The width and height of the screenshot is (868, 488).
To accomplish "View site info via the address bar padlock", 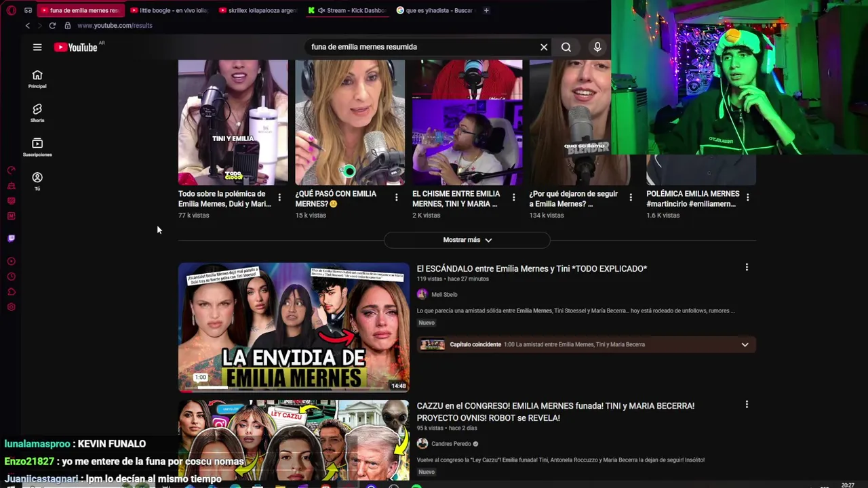I will point(67,26).
